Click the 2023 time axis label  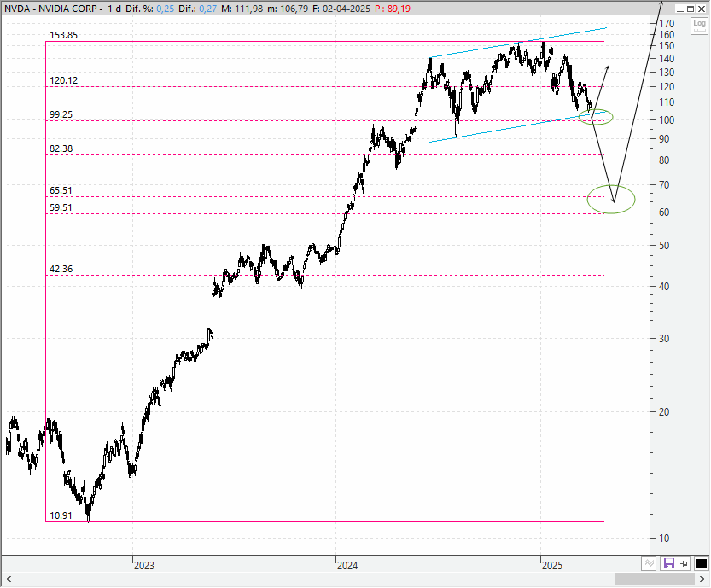[144, 566]
